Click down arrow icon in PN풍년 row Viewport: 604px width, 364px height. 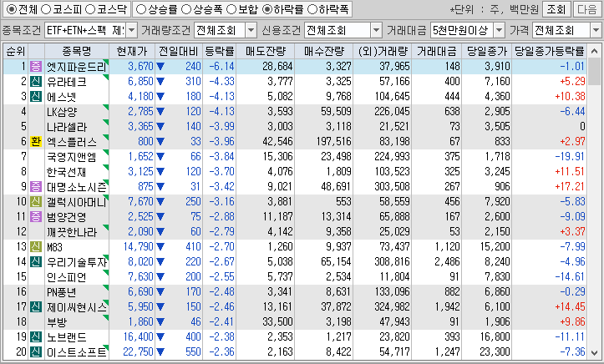[160, 291]
